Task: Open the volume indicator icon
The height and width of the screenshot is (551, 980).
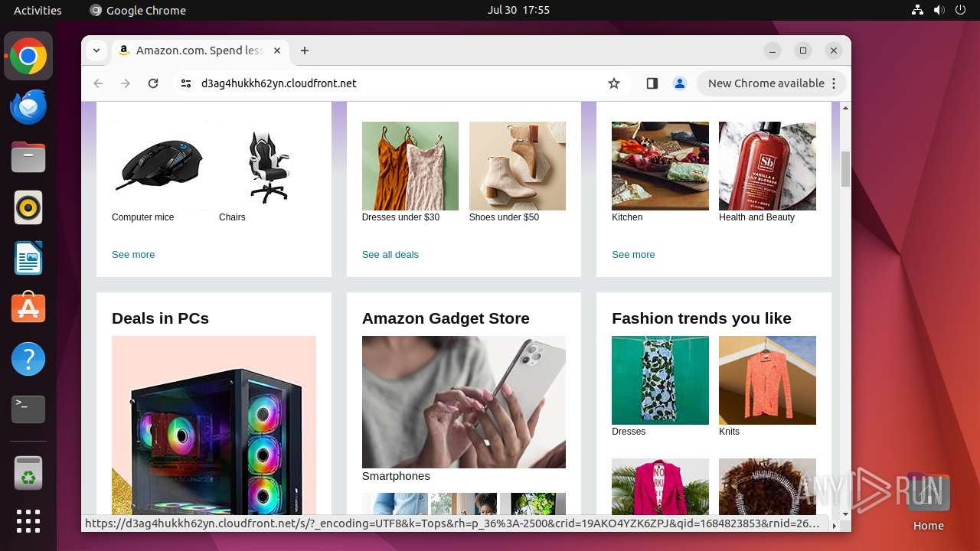Action: click(939, 10)
